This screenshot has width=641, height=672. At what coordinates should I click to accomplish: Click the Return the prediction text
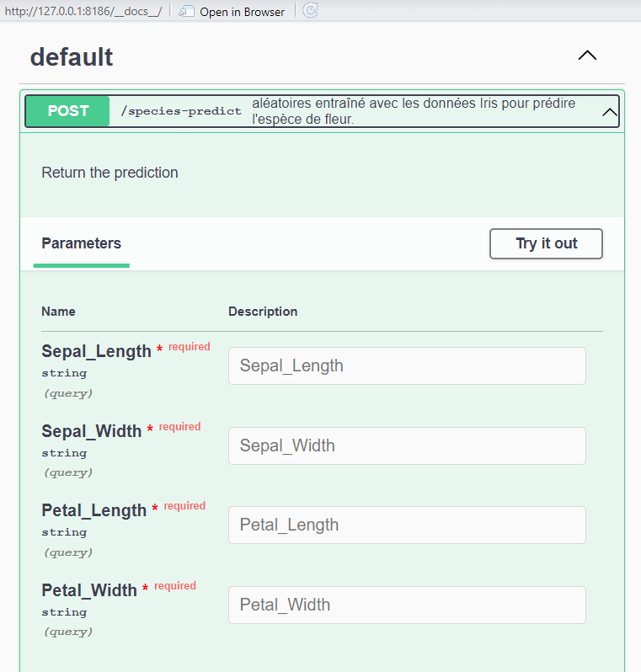point(110,173)
